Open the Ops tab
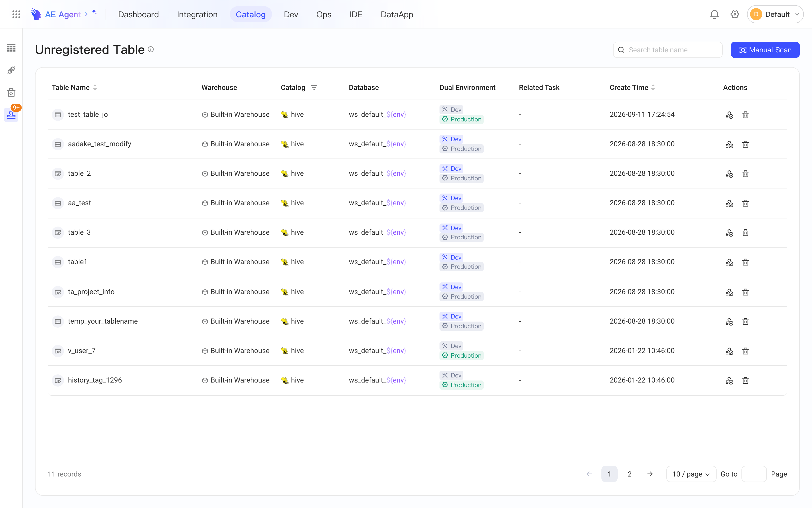Viewport: 812px width, 508px height. [324, 14]
